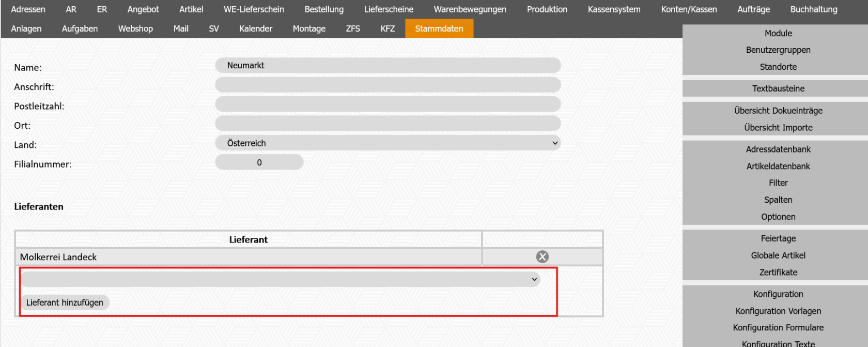Focus the Anschrift input field
This screenshot has height=347, width=868.
pyautogui.click(x=388, y=85)
